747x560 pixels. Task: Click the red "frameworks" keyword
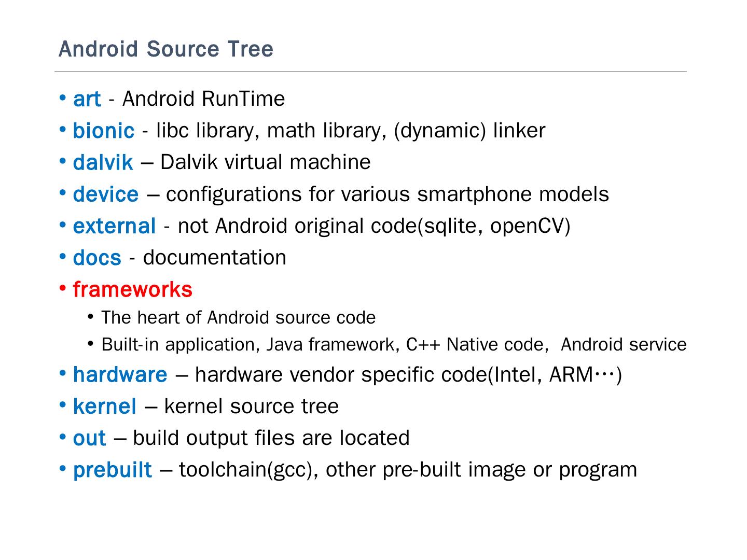pyautogui.click(x=133, y=289)
